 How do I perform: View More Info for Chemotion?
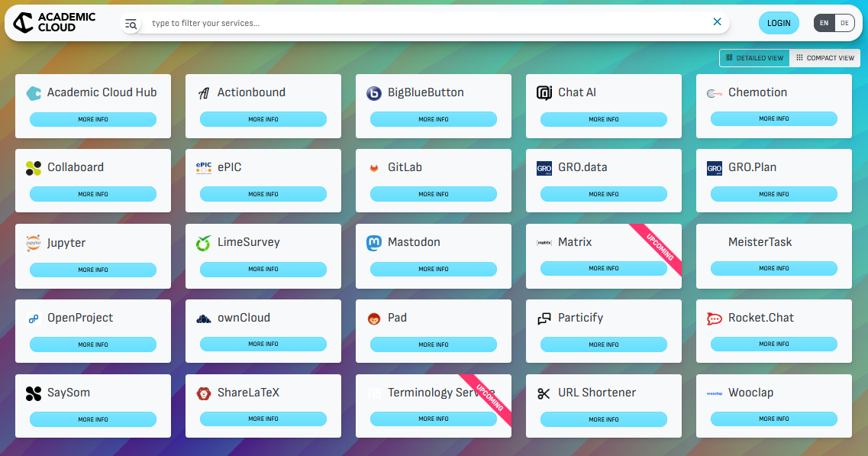[x=774, y=118]
